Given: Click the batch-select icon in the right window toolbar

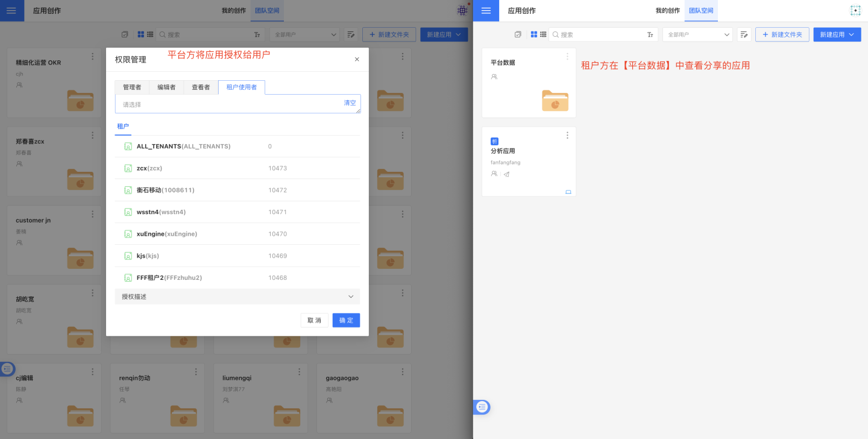Looking at the screenshot, I should point(518,34).
